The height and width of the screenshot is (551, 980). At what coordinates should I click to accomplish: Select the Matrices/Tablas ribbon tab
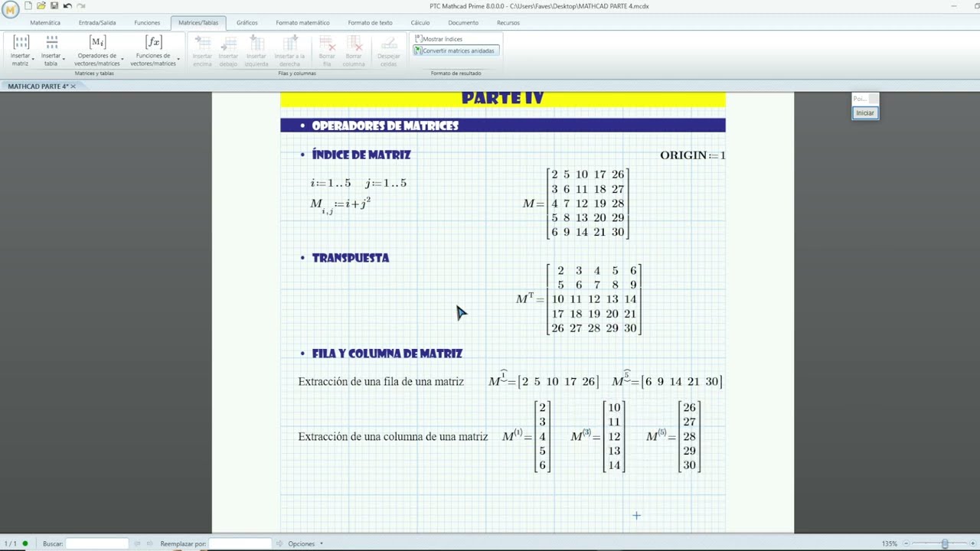(198, 23)
